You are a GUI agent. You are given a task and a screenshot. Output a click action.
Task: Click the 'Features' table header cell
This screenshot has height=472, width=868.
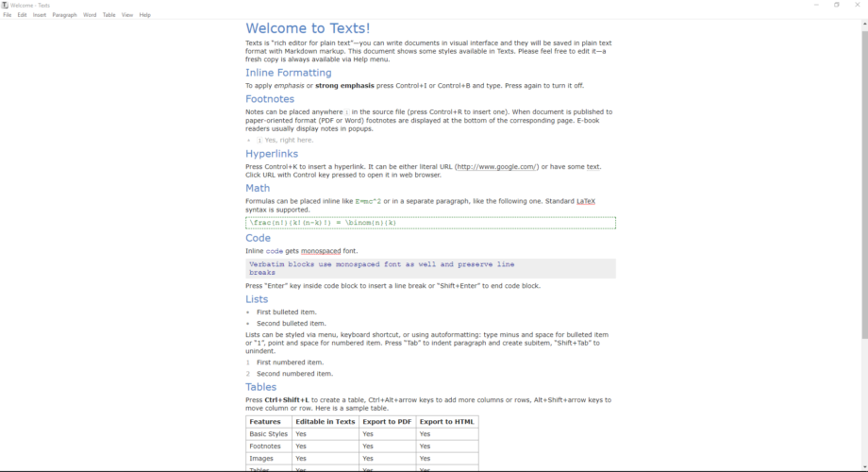[269, 422]
